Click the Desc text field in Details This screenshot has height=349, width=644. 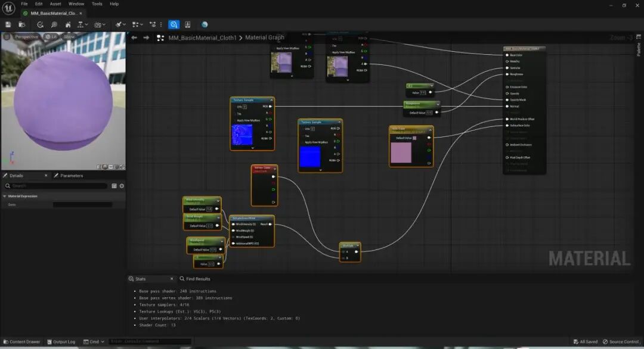pos(82,204)
